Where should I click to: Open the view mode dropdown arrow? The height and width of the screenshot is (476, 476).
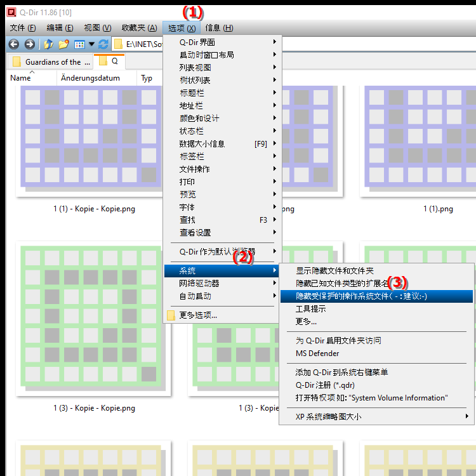point(91,44)
